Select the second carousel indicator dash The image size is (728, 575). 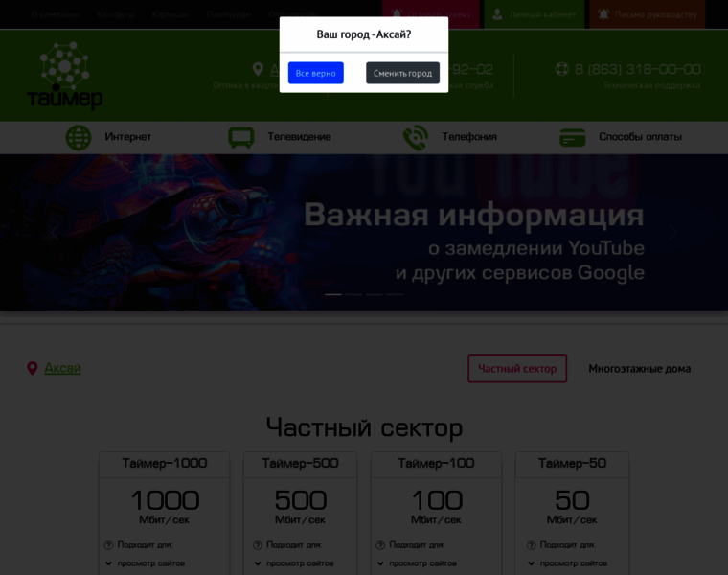point(353,294)
